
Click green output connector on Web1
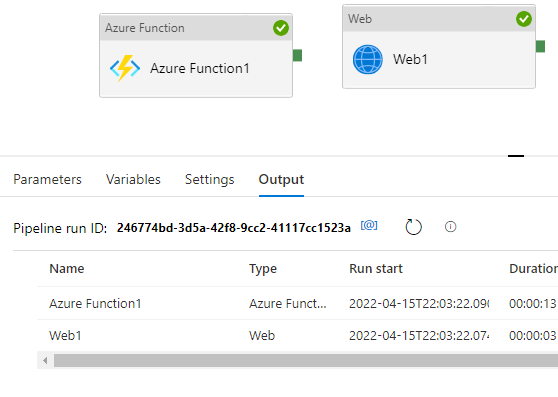540,46
